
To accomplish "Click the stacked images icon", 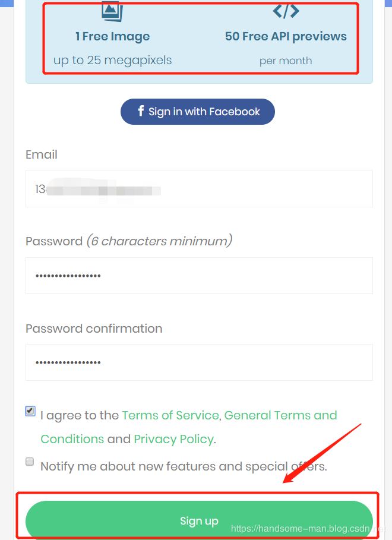I will [x=112, y=11].
